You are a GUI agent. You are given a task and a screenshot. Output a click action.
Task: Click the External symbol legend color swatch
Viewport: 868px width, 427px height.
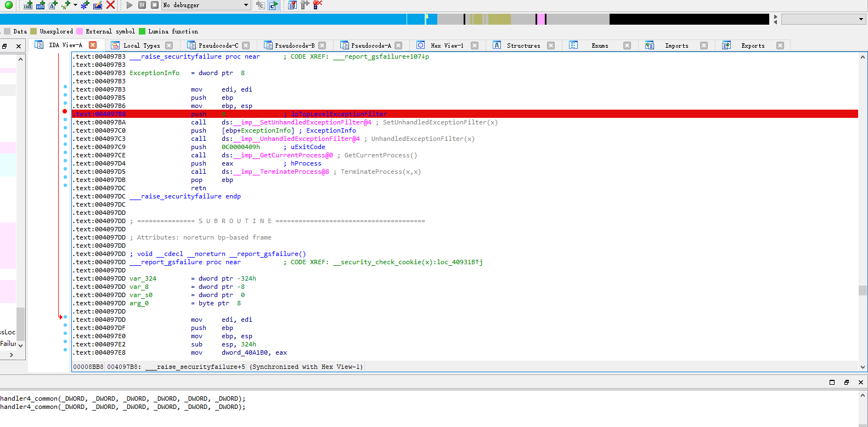(x=80, y=31)
